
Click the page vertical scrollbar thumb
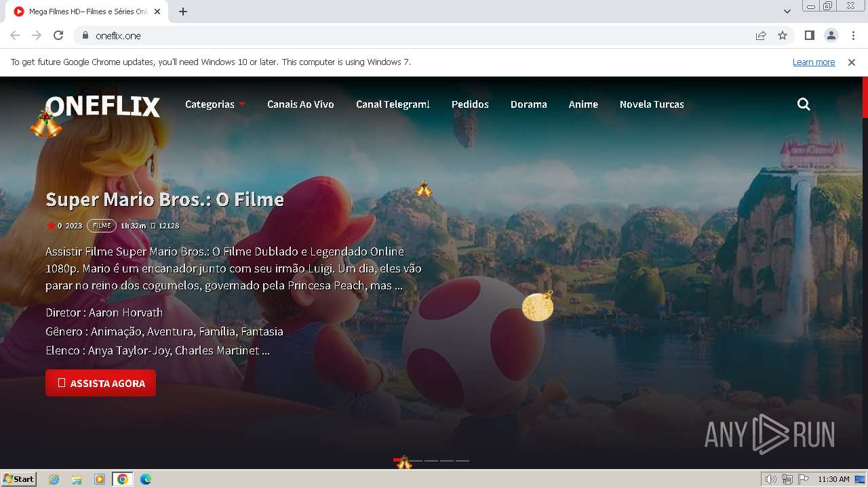click(x=865, y=97)
